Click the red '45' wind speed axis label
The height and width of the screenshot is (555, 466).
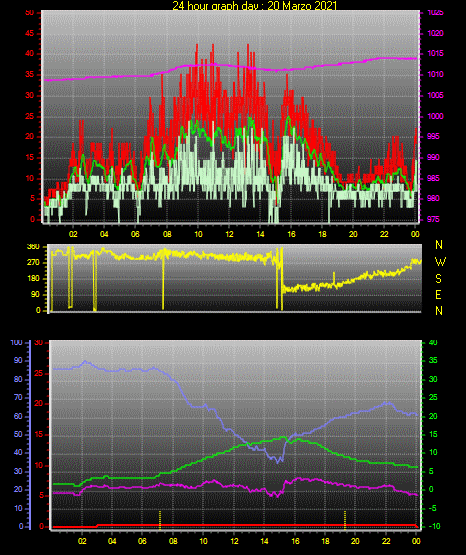point(30,33)
